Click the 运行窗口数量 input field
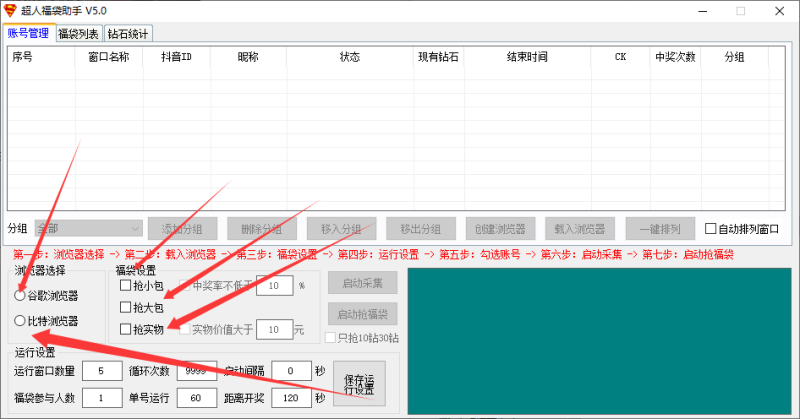 [x=102, y=371]
